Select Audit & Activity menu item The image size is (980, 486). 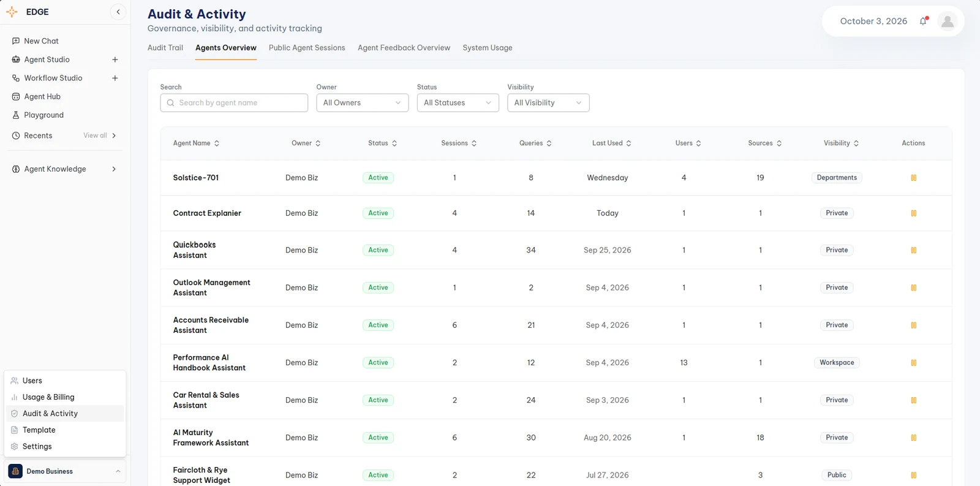(65, 414)
